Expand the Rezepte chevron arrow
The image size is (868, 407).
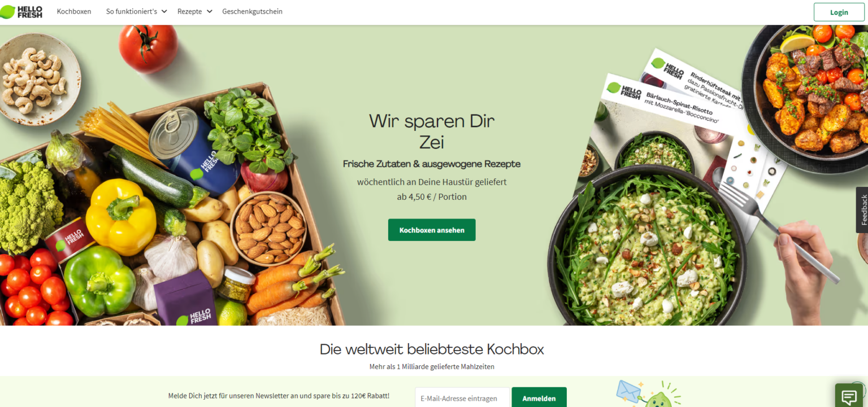click(209, 11)
